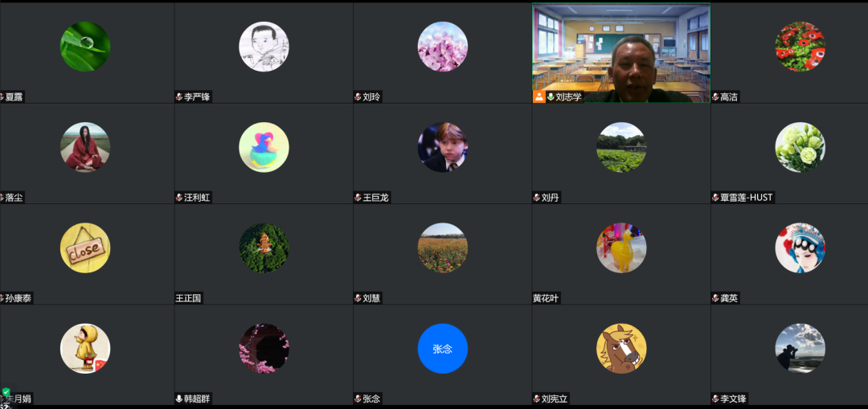Click the green microphone icon next to 刘志学
Image resolution: width=868 pixels, height=409 pixels.
point(551,97)
